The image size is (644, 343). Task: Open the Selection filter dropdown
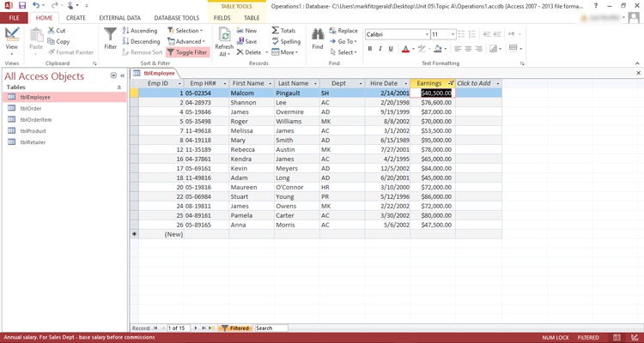tap(185, 31)
